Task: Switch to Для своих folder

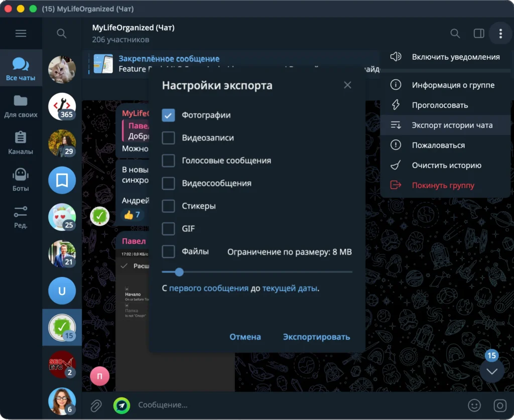Action: [x=21, y=106]
